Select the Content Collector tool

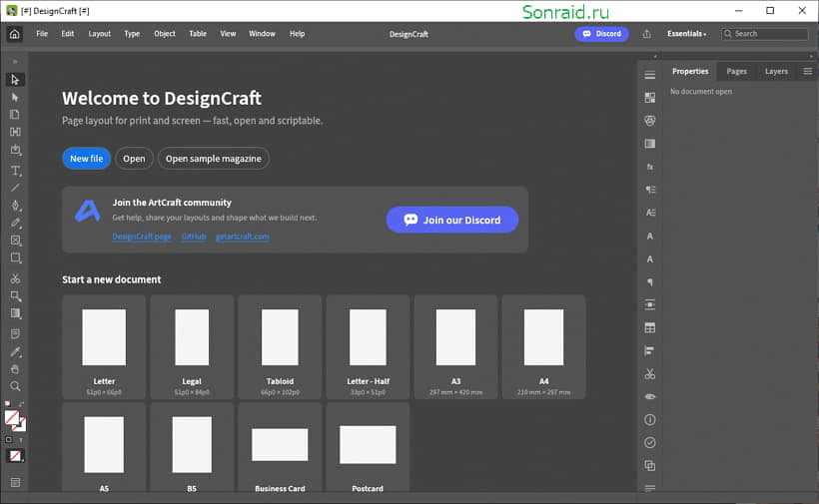click(x=16, y=150)
